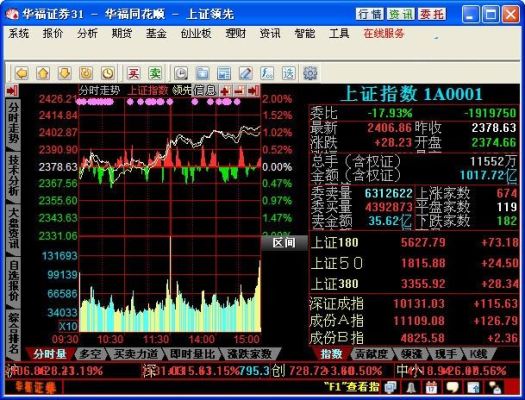The image size is (525, 400).
Task: Switch to the K线 tab
Action: 478,354
